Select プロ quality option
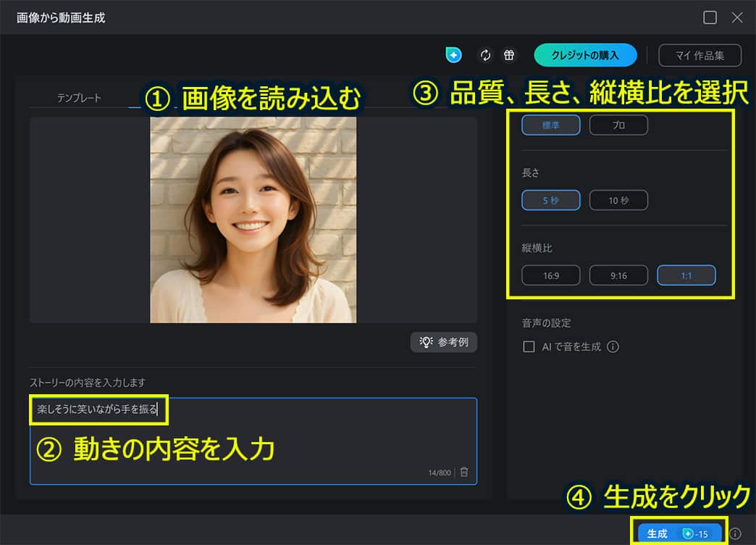The height and width of the screenshot is (545, 756). click(x=618, y=125)
